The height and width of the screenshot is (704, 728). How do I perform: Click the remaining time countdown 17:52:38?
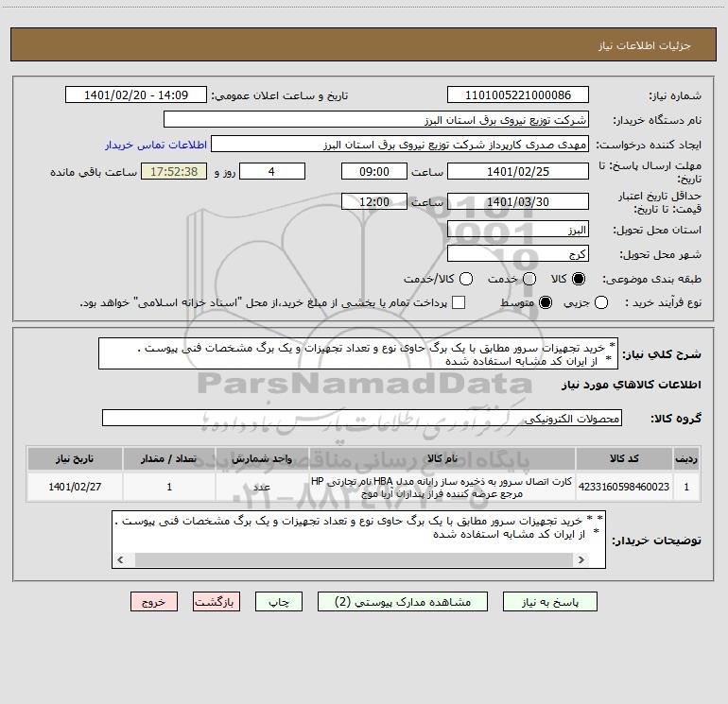tap(174, 171)
